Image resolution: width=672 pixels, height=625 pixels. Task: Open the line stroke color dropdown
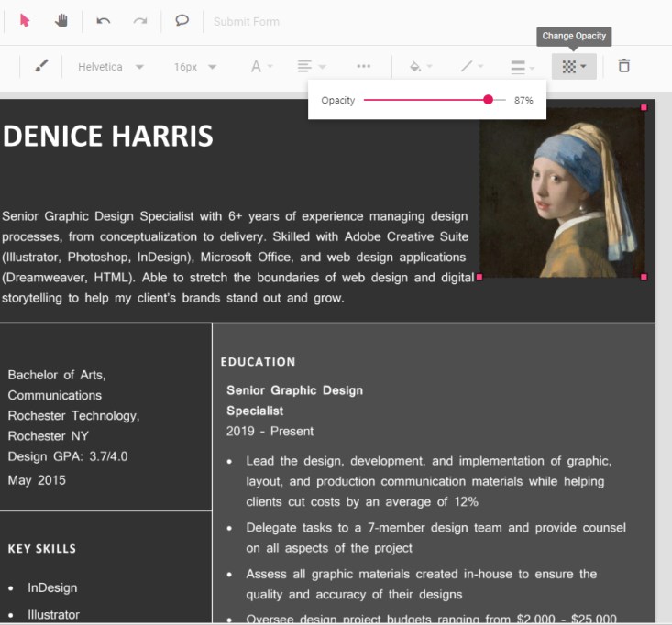point(472,67)
